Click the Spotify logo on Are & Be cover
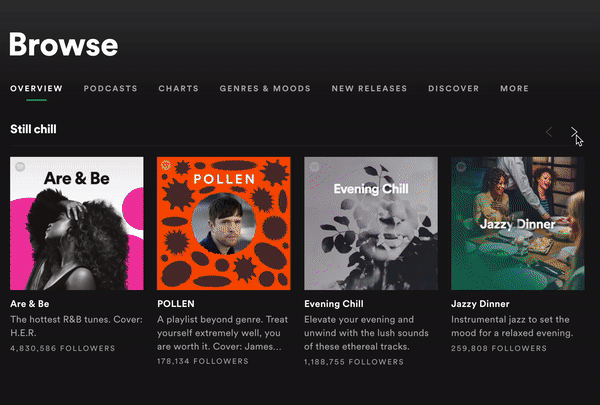The height and width of the screenshot is (405, 600). tap(20, 167)
